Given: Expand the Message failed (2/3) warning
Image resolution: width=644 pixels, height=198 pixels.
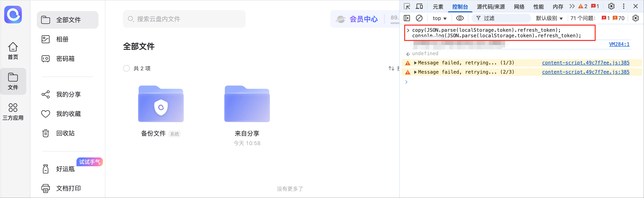Looking at the screenshot, I should 415,72.
